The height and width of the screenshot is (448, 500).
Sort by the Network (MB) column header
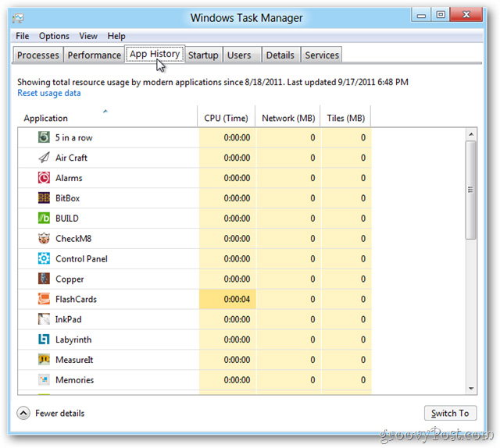pos(288,118)
